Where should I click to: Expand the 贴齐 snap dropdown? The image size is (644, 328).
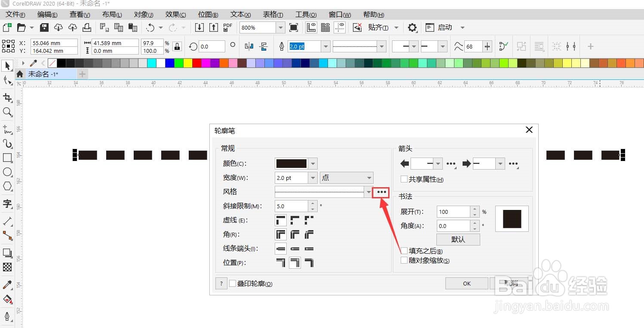click(x=396, y=27)
